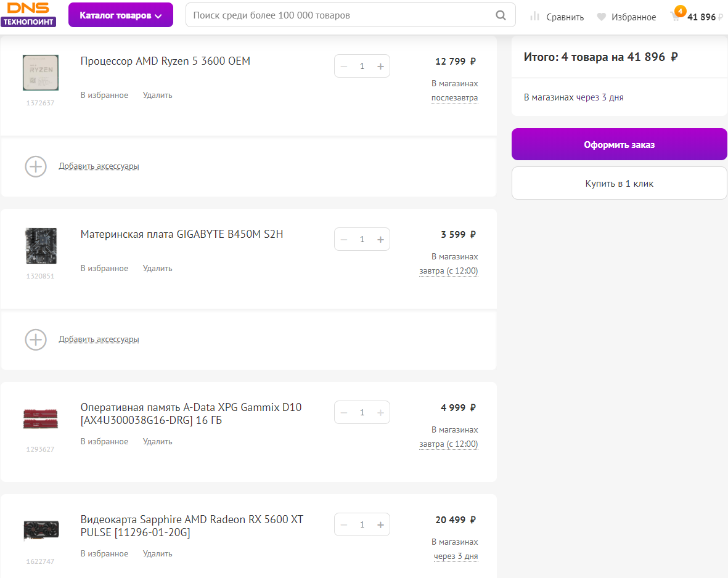Open the Каталог товаров dropdown
The height and width of the screenshot is (578, 728).
[121, 15]
